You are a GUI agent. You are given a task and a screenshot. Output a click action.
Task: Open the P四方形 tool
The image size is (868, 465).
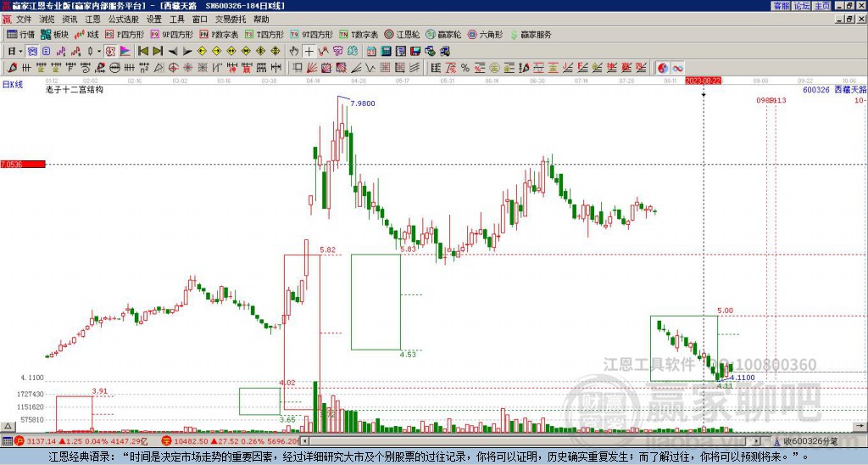point(125,34)
